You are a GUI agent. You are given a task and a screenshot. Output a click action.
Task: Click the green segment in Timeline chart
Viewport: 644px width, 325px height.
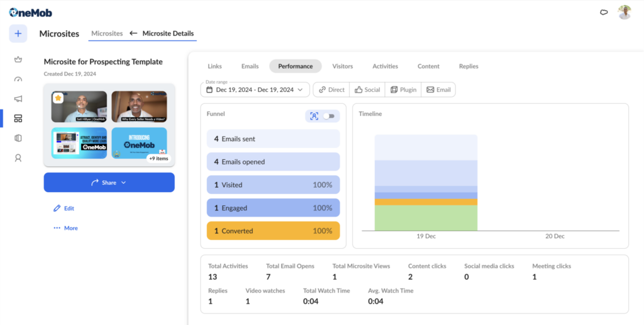tap(426, 218)
